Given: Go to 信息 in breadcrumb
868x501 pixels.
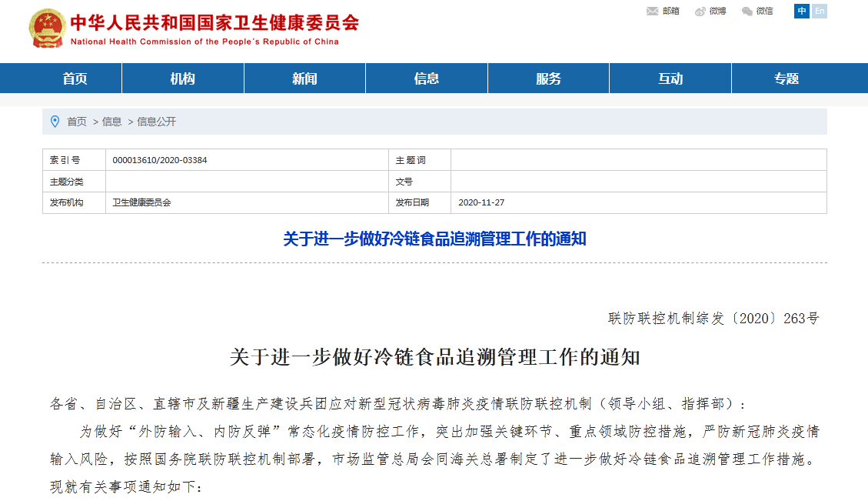Looking at the screenshot, I should point(111,122).
